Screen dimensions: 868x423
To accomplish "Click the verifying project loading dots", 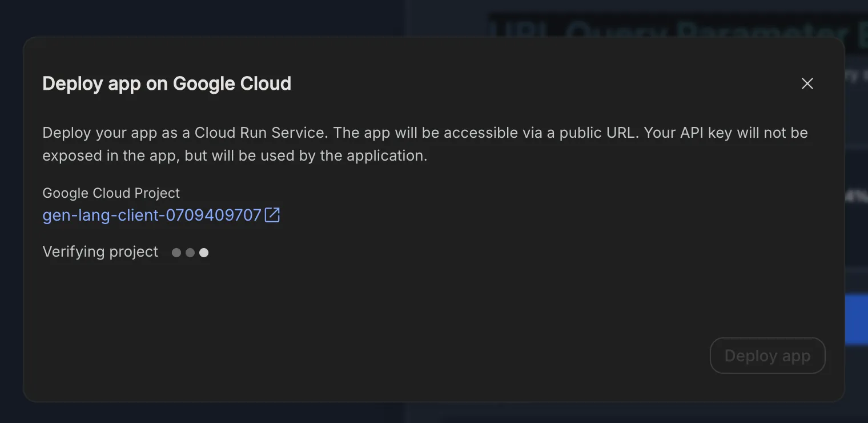I will pyautogui.click(x=190, y=253).
